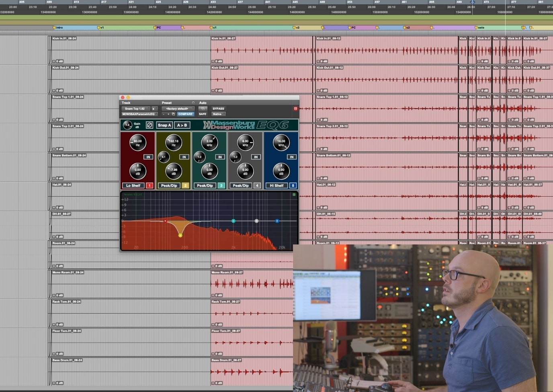The width and height of the screenshot is (553, 392).
Task: Toggle IN for the Lo Shelf band
Action: tap(148, 157)
